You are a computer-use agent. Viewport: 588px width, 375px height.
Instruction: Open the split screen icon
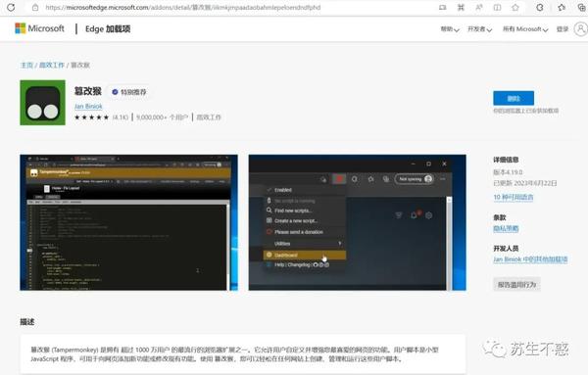pyautogui.click(x=497, y=8)
